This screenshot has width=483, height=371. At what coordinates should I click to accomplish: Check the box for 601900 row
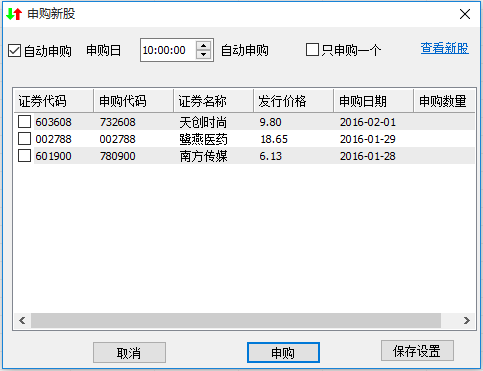tap(24, 156)
